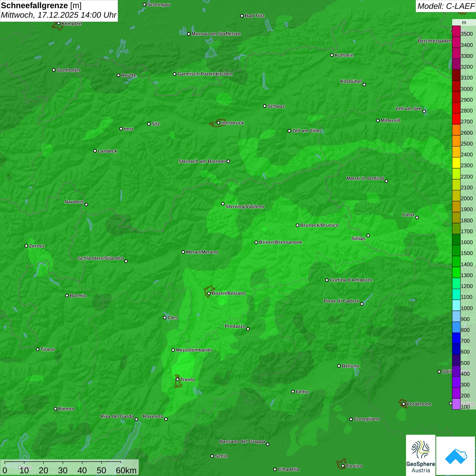
Task: Click the Kufstein marker dot
Action: [x=332, y=55]
